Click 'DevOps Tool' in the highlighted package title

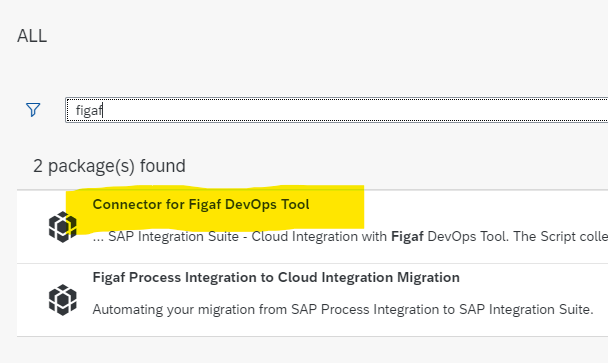(x=267, y=204)
